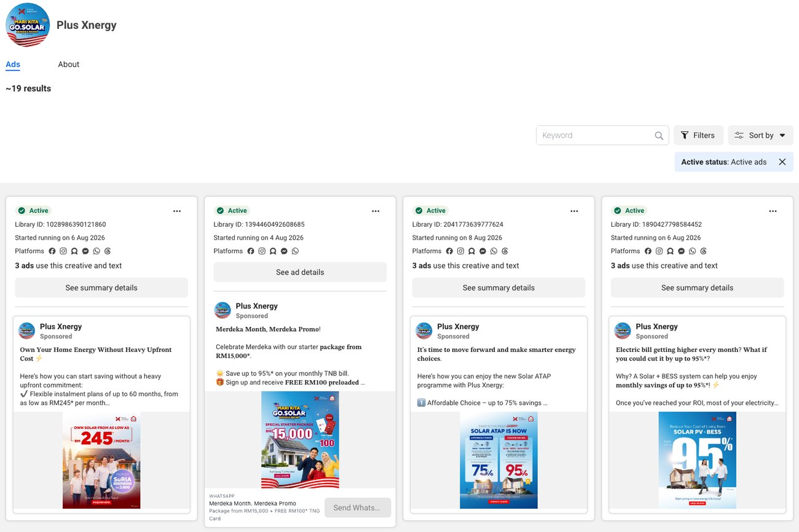Click 'Started running on 8 Aug 2026' text

457,238
